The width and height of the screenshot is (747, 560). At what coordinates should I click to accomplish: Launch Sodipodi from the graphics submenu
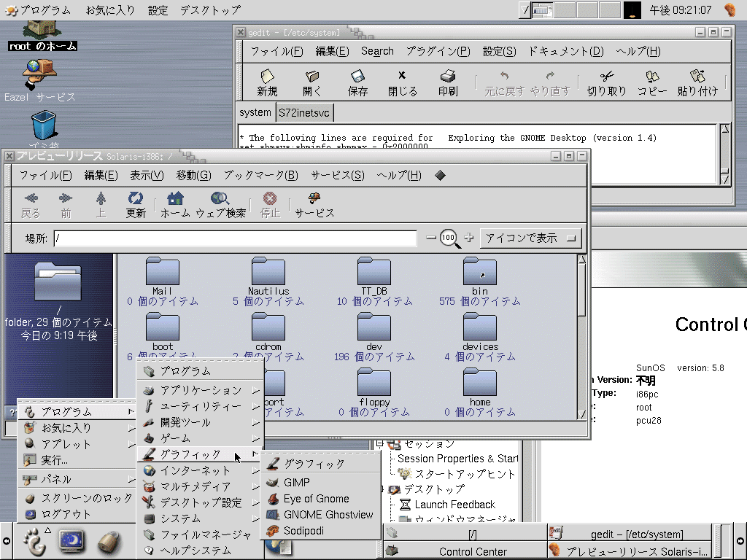point(321,531)
